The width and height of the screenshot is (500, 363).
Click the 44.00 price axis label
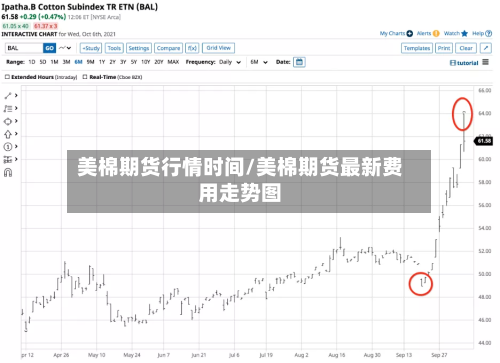tap(485, 343)
